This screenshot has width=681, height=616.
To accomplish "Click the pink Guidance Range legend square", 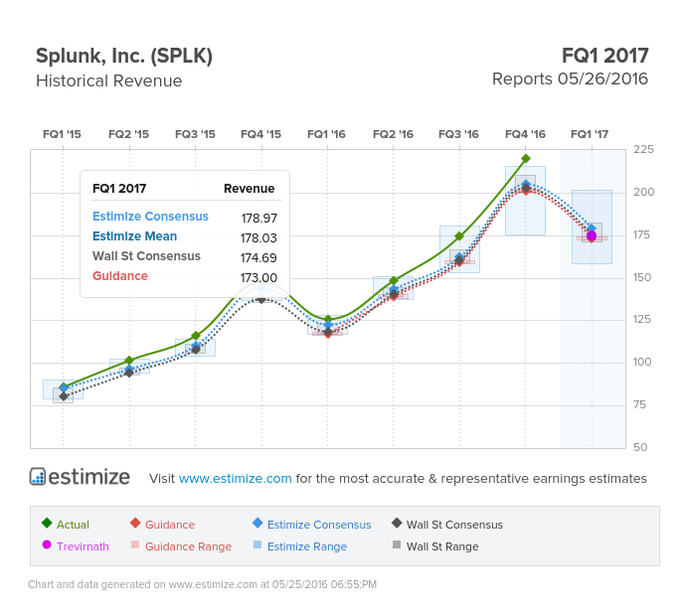I will (135, 544).
